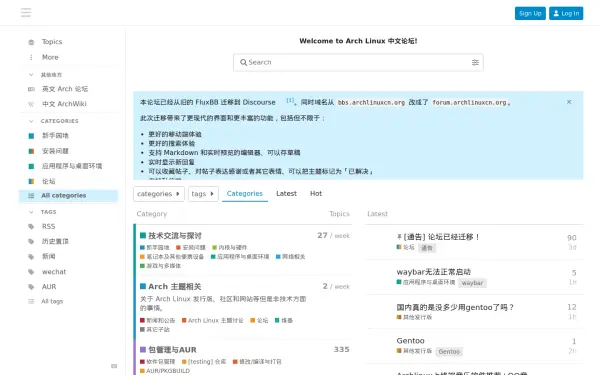This screenshot has width=600, height=375.
Task: Click the 90 reply count
Action: point(572,238)
